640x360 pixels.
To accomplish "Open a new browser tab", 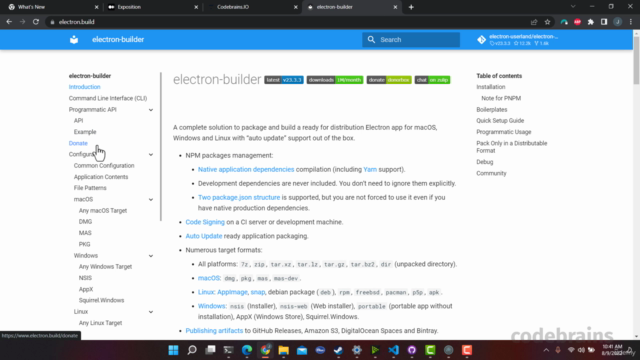I will (x=411, y=7).
